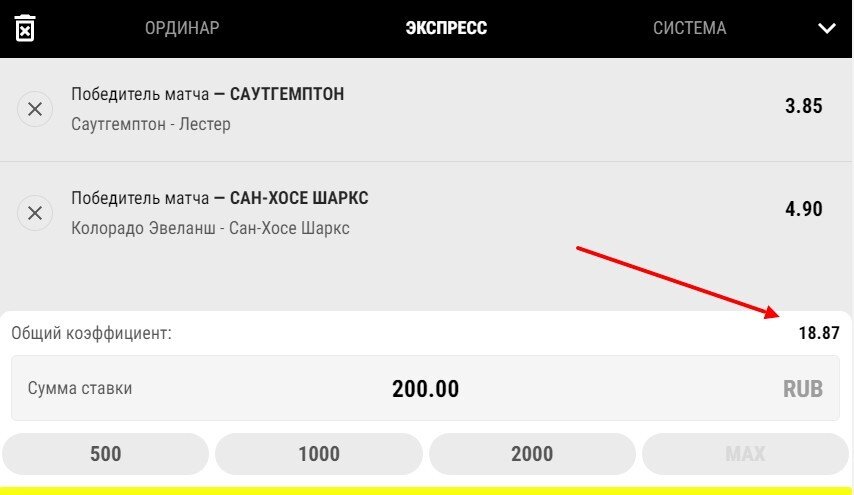Image resolution: width=854 pixels, height=495 pixels.
Task: Click the 3.85 odds value
Action: [x=803, y=106]
